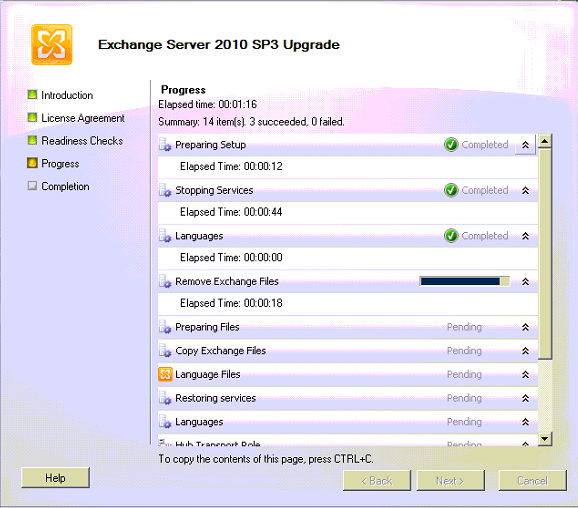Click the Completion step status indicator
This screenshot has height=508, width=578.
pyautogui.click(x=32, y=185)
